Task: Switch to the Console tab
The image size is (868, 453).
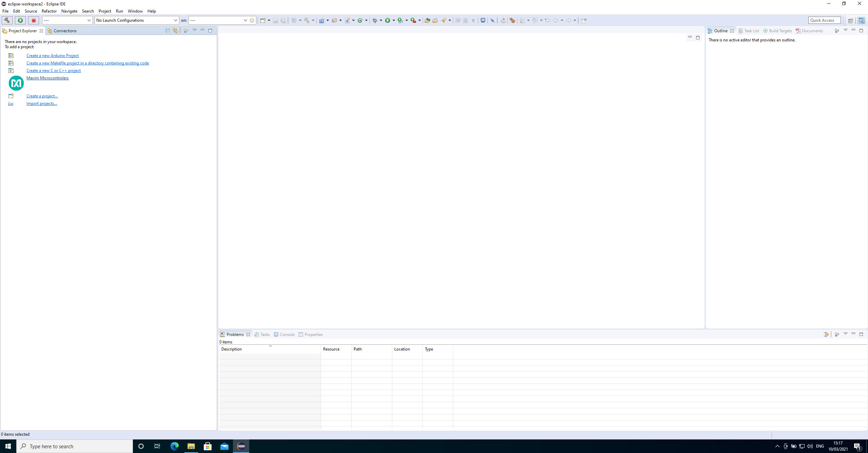Action: 287,334
